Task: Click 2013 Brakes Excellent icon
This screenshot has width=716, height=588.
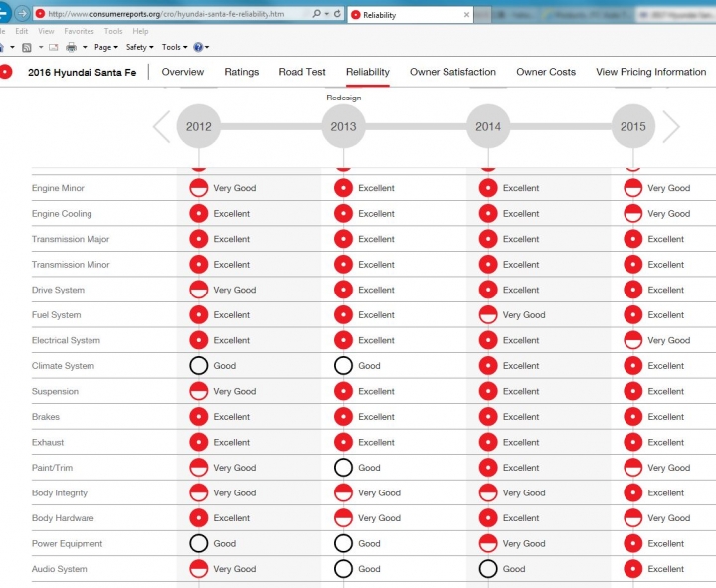Action: pyautogui.click(x=343, y=417)
